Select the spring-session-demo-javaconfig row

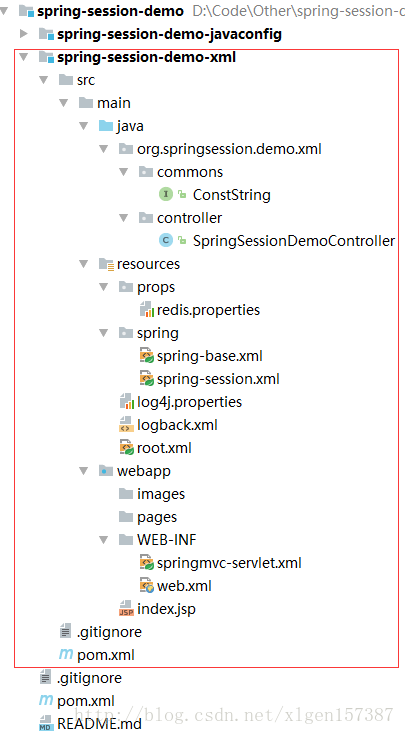pos(202,34)
